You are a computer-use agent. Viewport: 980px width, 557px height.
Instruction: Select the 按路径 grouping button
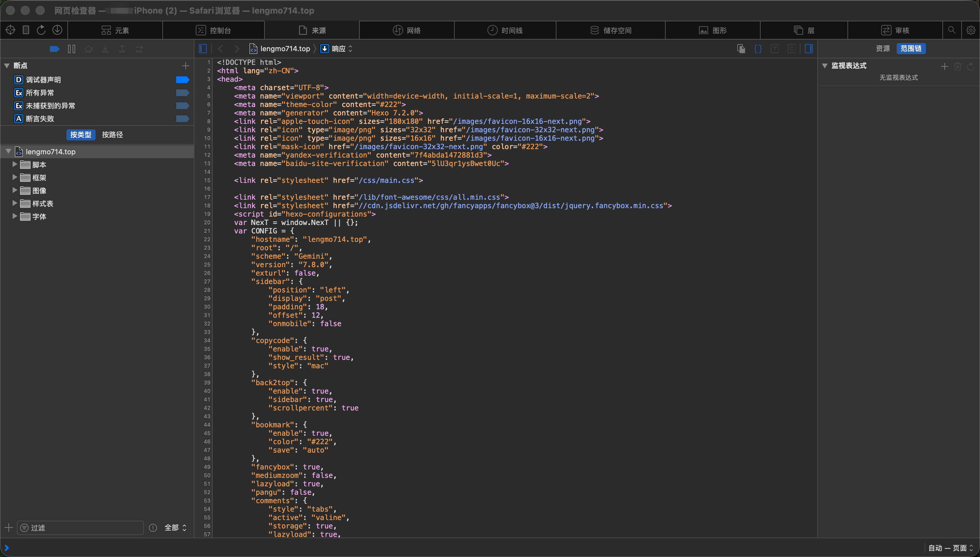click(x=112, y=135)
